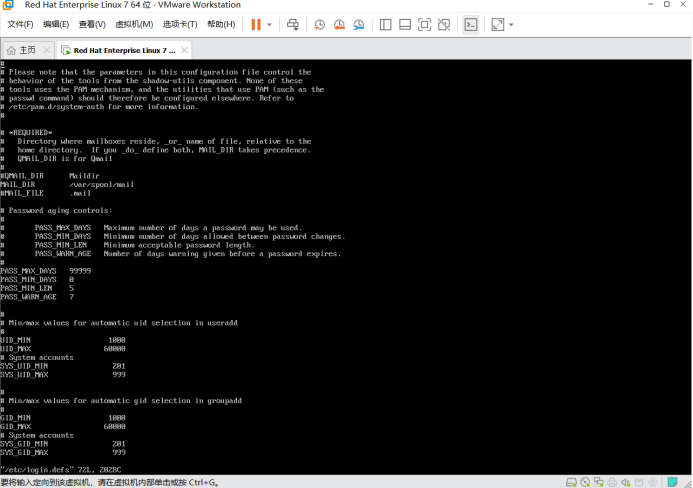The image size is (693, 488).
Task: Revert to the previous snapshot
Action: click(x=339, y=25)
